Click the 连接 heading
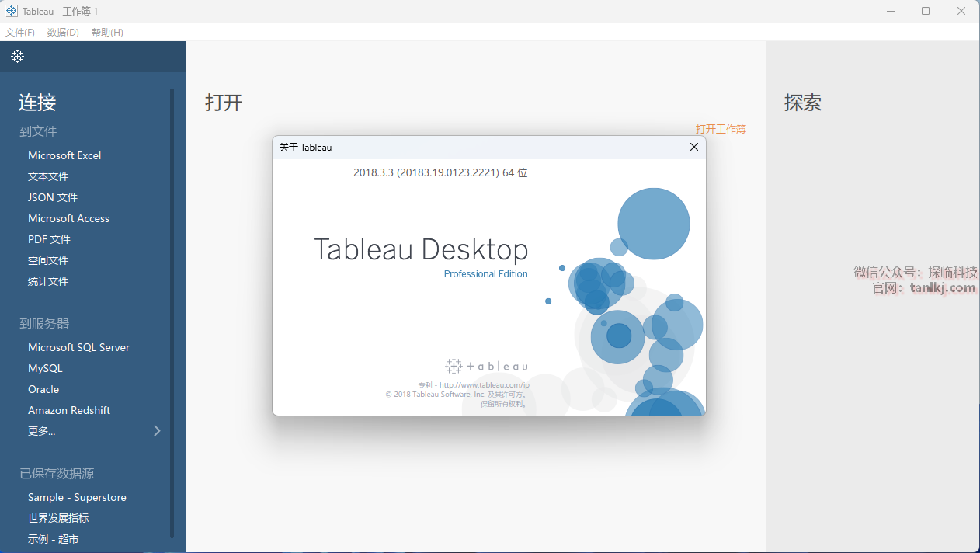Screen dimensions: 980x553 (x=37, y=103)
